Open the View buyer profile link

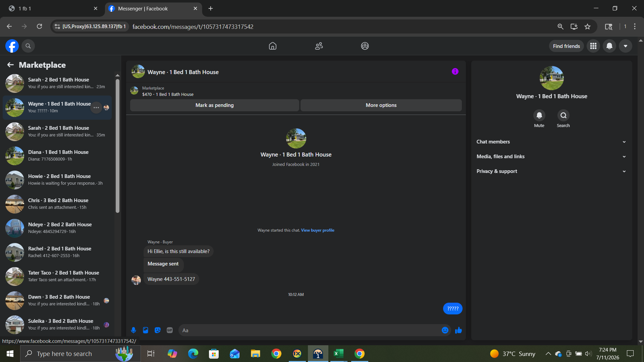[x=318, y=230]
